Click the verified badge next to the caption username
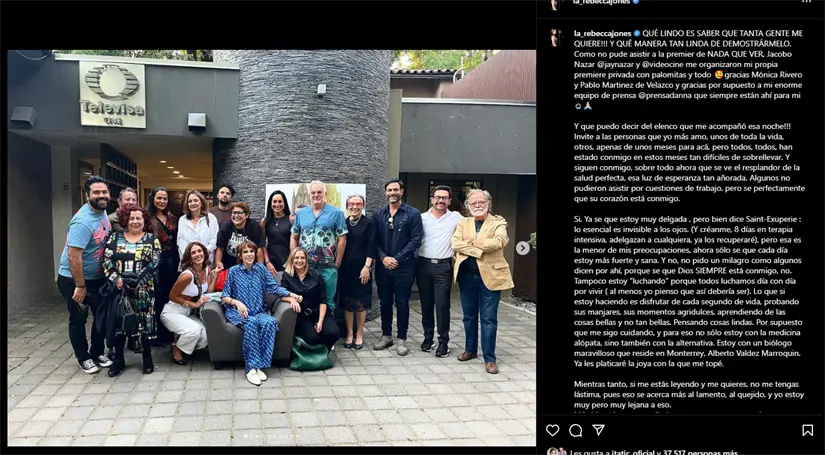825x455 pixels. pyautogui.click(x=637, y=33)
